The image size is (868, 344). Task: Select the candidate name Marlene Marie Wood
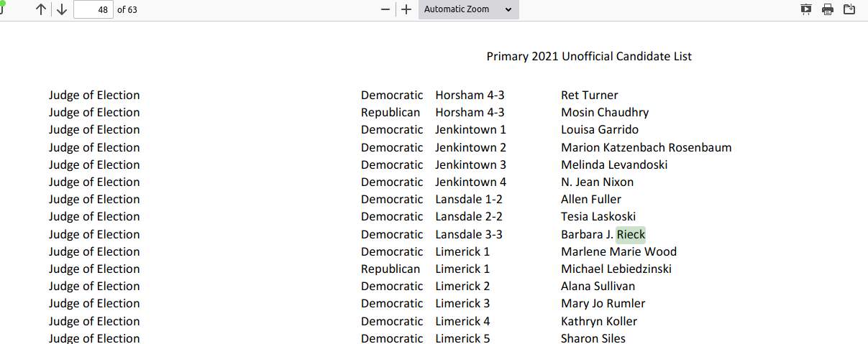[x=618, y=251]
